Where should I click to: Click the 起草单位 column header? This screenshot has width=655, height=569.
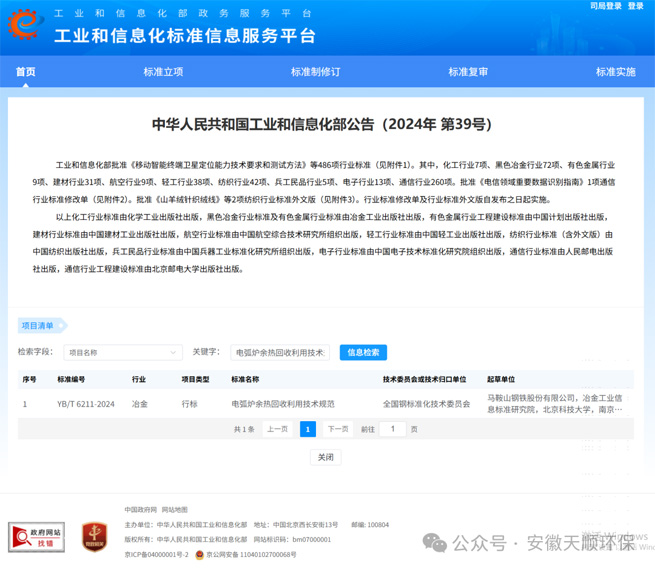[x=501, y=379]
